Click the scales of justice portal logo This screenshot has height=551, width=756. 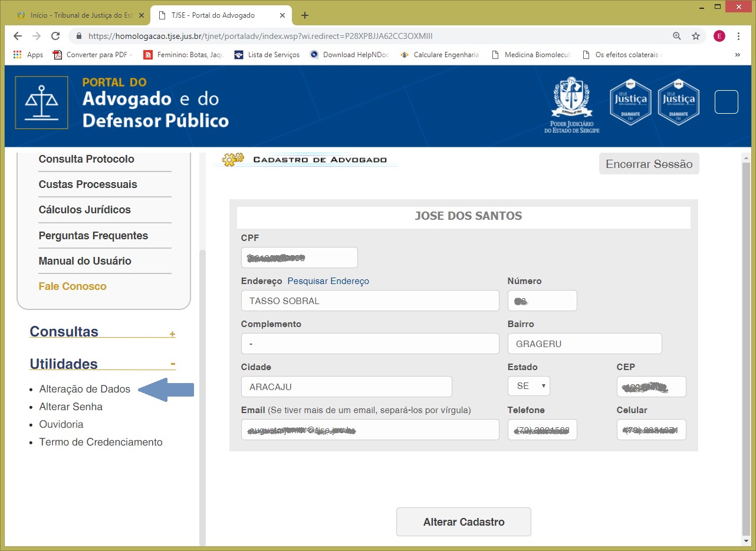point(41,103)
